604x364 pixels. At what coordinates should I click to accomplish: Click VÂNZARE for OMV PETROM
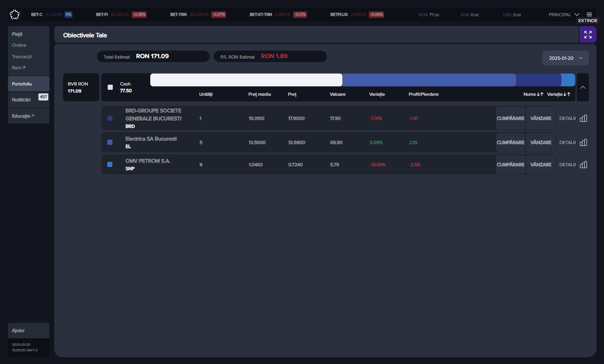click(541, 165)
